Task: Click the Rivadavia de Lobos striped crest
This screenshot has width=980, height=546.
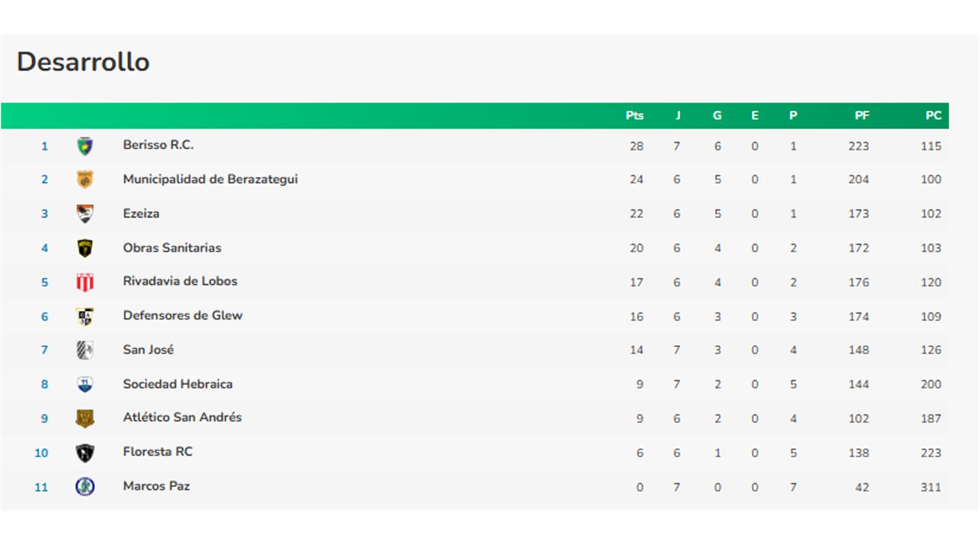Action: point(85,282)
